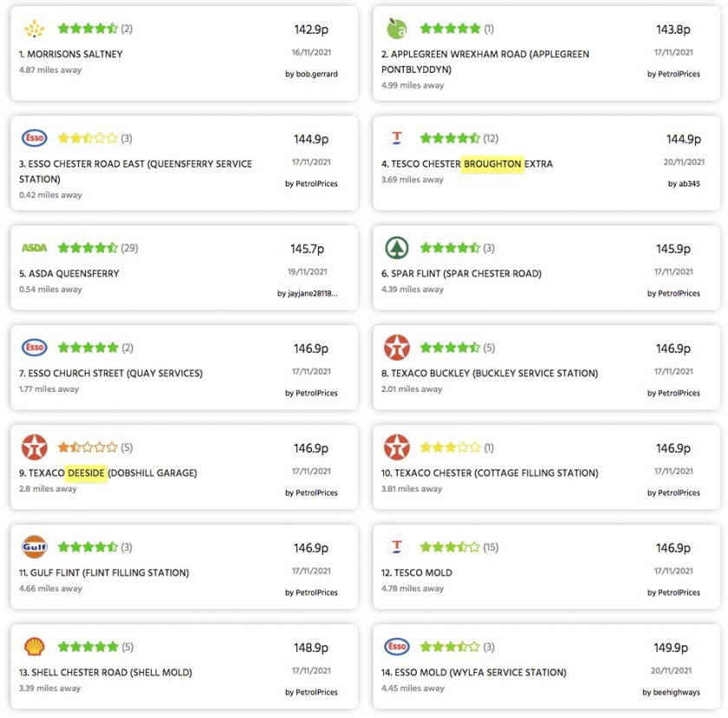Click username bob.gerrard on Morrisons card

(x=316, y=74)
